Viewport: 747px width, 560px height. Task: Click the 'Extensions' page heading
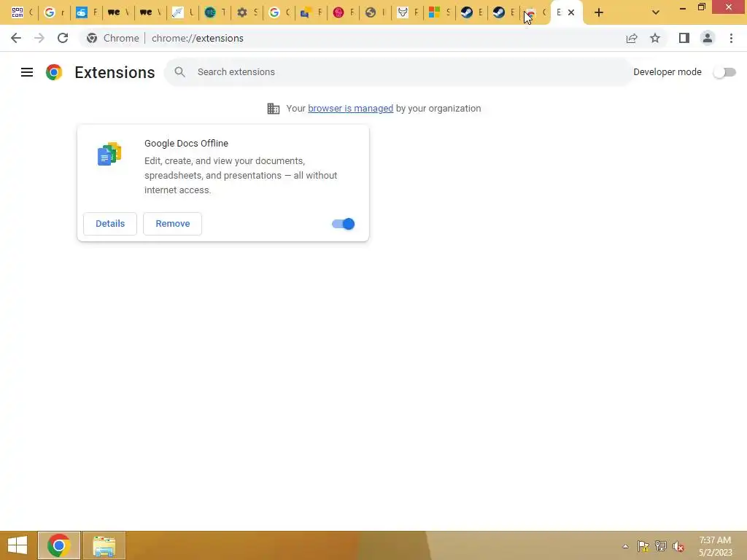tap(115, 72)
